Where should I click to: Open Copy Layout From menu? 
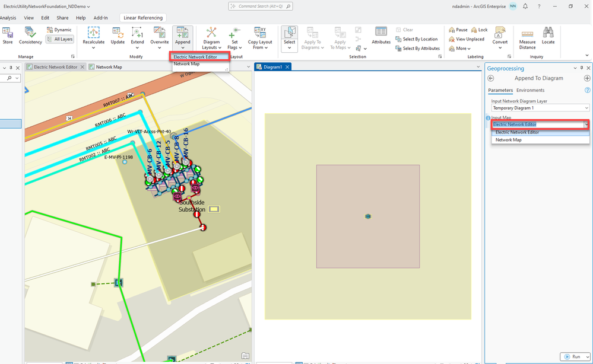(x=260, y=38)
